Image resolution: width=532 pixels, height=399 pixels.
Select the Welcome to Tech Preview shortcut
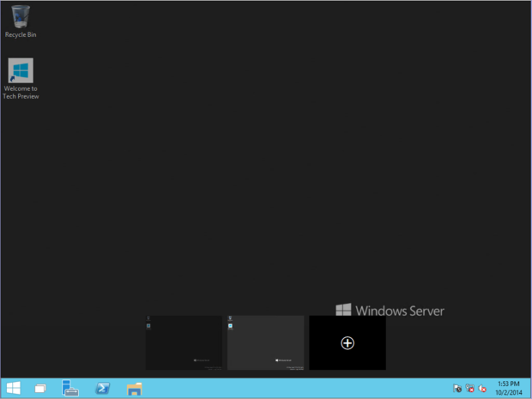click(x=21, y=79)
